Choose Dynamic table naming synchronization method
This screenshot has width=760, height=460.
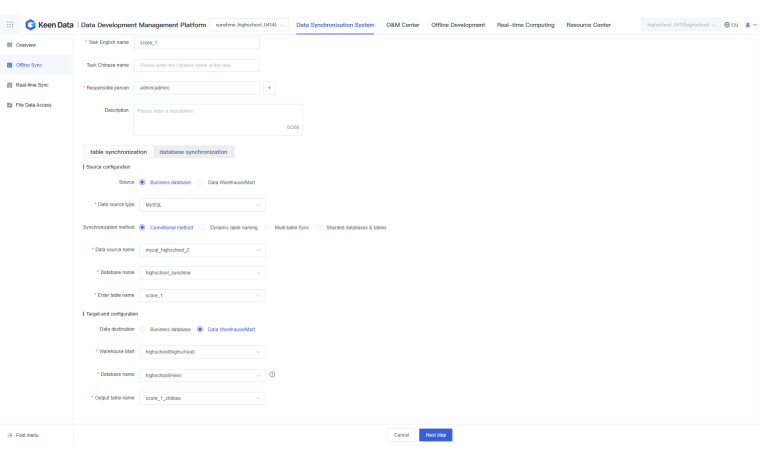(x=202, y=227)
